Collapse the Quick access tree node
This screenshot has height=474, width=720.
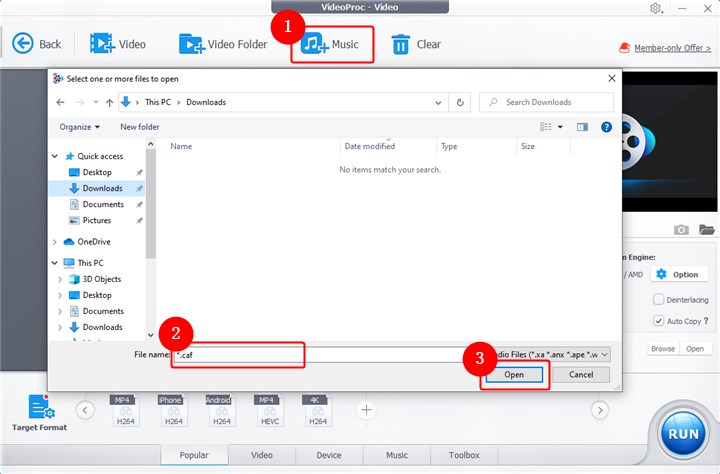pos(55,156)
